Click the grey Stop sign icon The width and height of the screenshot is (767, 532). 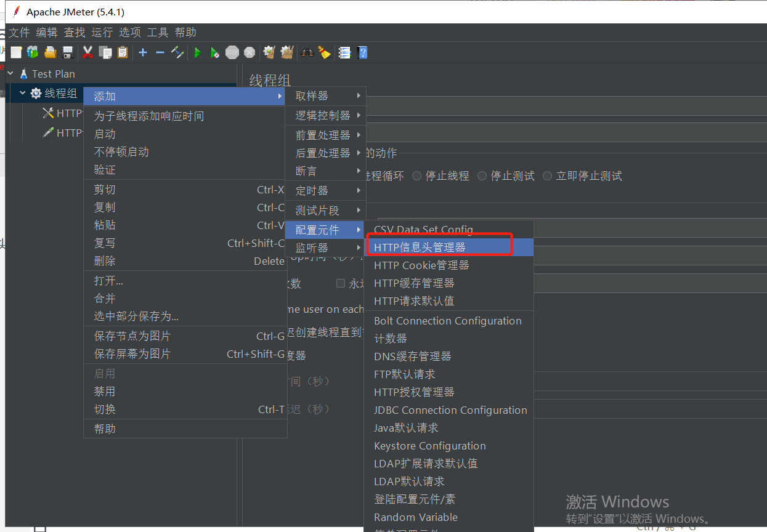(x=232, y=53)
